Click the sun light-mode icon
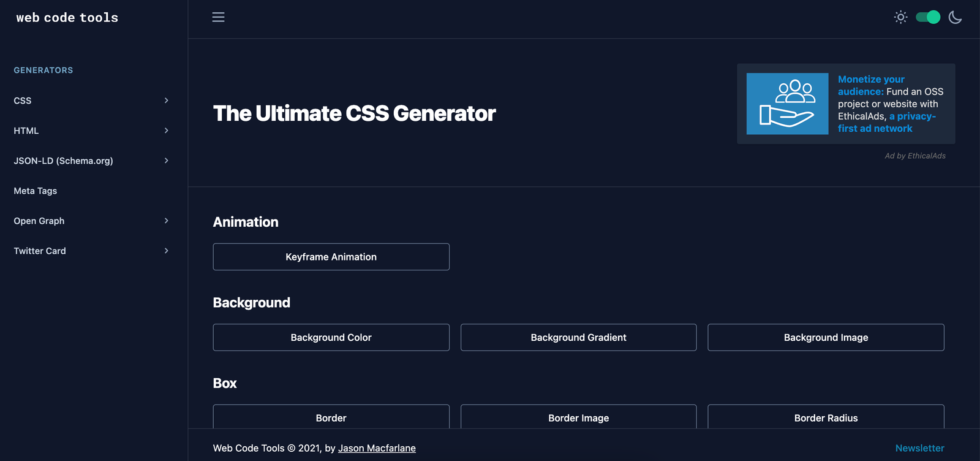 click(900, 17)
